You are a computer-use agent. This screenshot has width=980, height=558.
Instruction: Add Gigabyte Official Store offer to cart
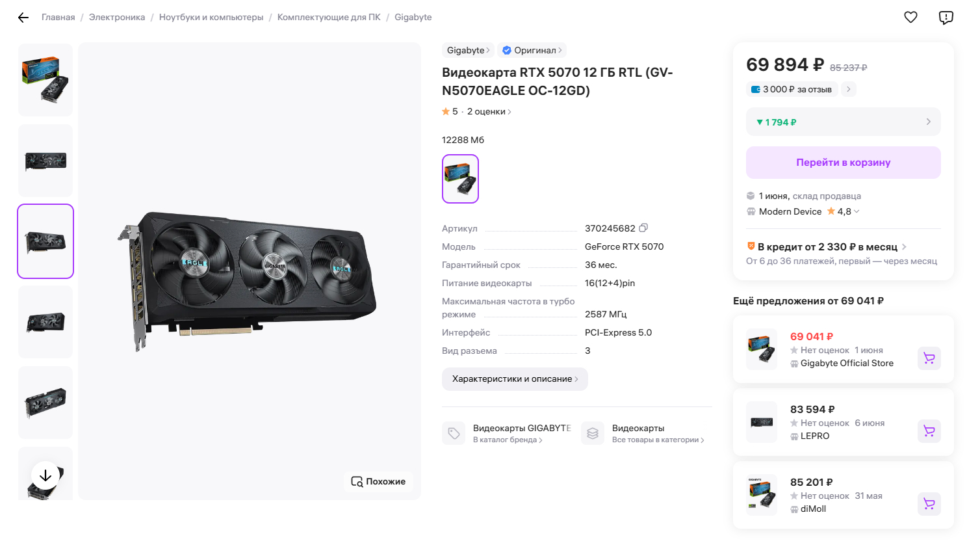[929, 358]
